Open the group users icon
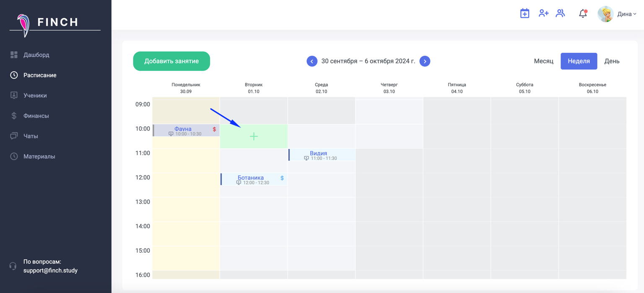The width and height of the screenshot is (644, 293). coord(561,13)
